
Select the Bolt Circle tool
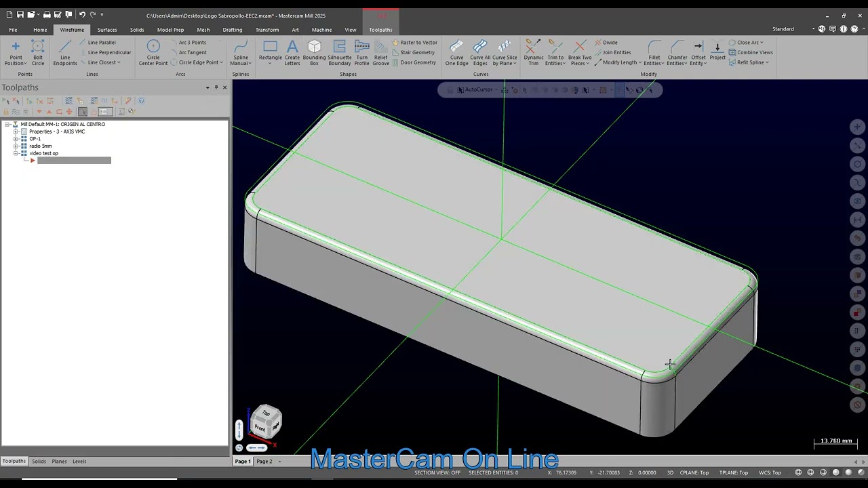point(38,52)
